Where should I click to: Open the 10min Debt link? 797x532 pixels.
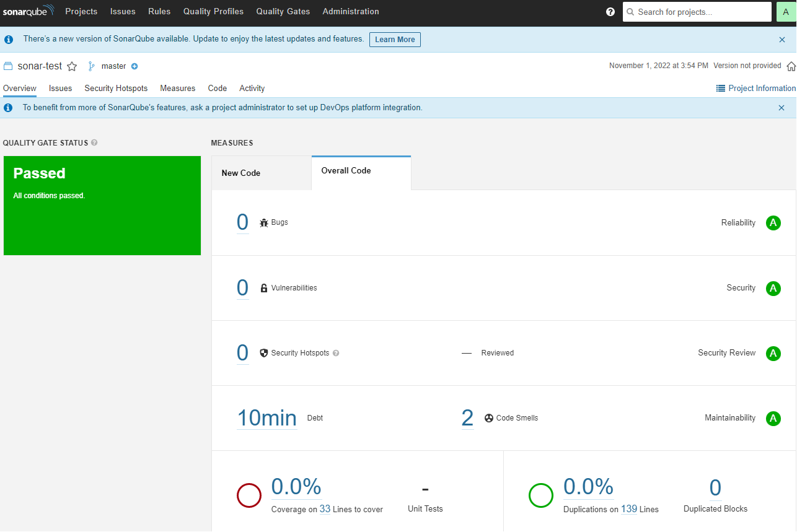click(x=267, y=418)
